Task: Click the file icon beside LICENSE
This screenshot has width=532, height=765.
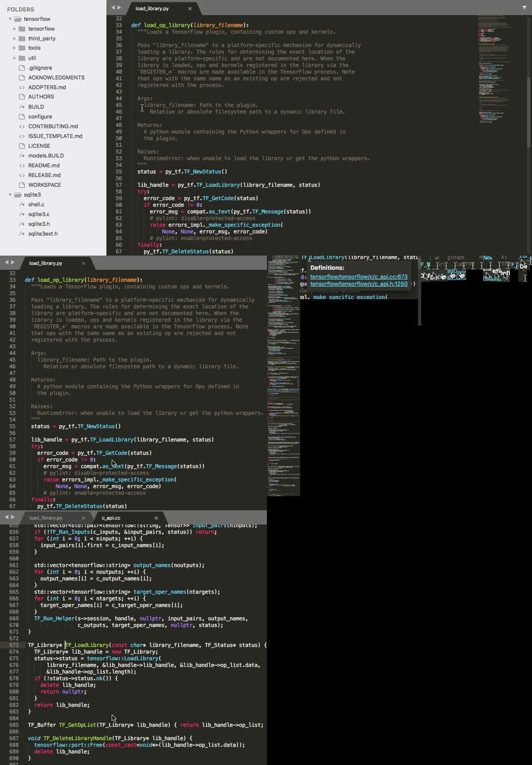Action: coord(22,146)
